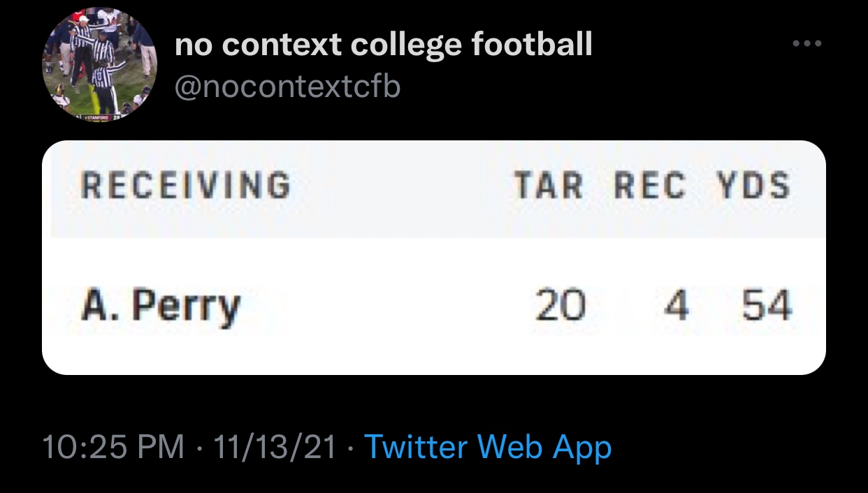Select the 4 receptions value
Viewport: 868px width, 493px height.
676,307
